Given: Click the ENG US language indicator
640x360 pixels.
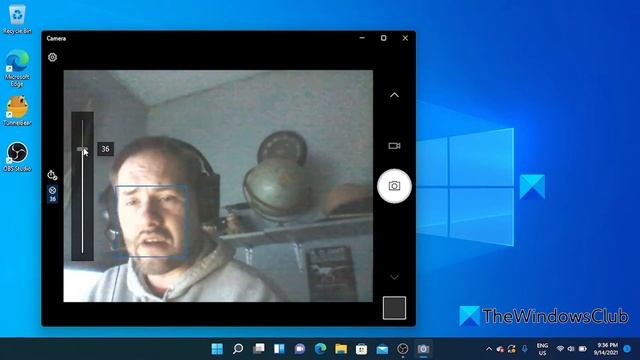Looking at the screenshot, I should [x=542, y=349].
